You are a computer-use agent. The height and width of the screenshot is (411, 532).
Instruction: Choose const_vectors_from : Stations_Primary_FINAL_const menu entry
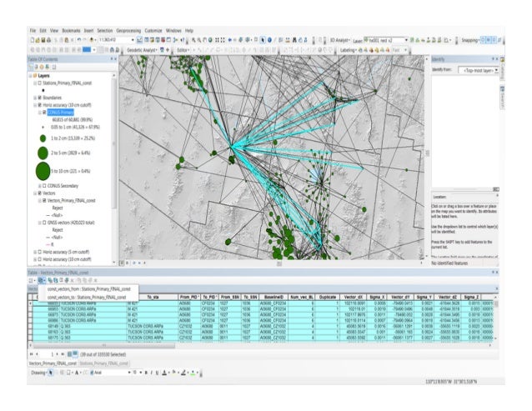tap(89, 289)
